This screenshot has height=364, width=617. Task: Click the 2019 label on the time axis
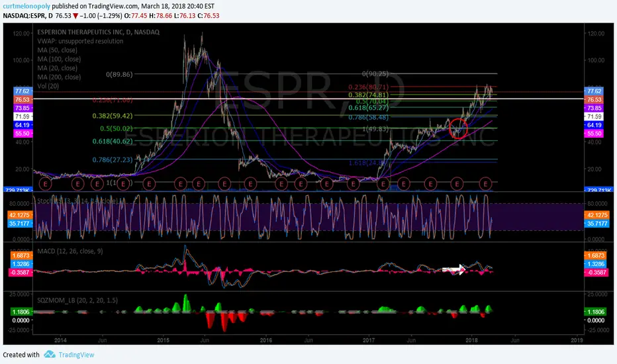point(577,340)
